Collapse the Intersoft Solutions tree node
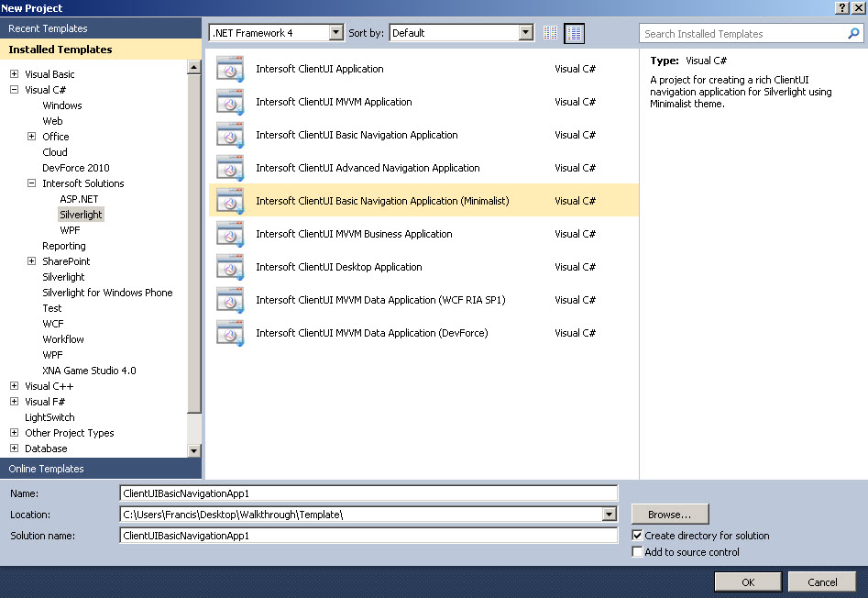The height and width of the screenshot is (598, 868). tap(31, 183)
